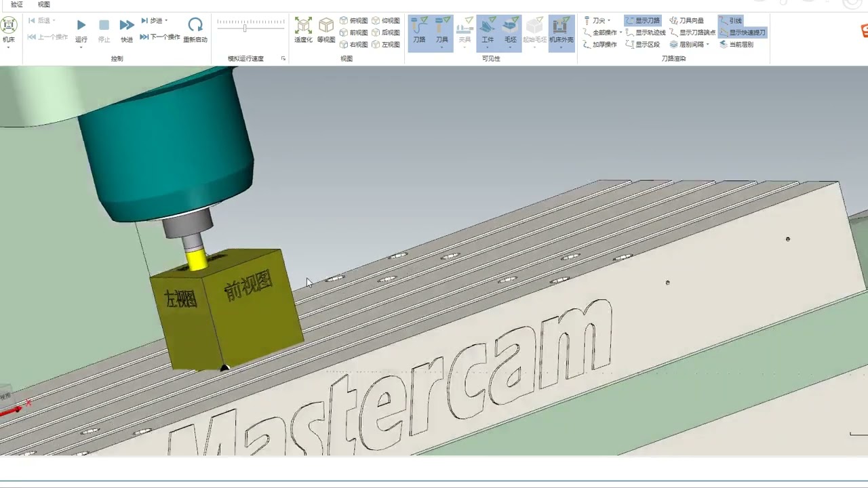Screen dimensions: 868x488
Task: Open the dropdown arrow under 刀具
Action: click(x=442, y=47)
